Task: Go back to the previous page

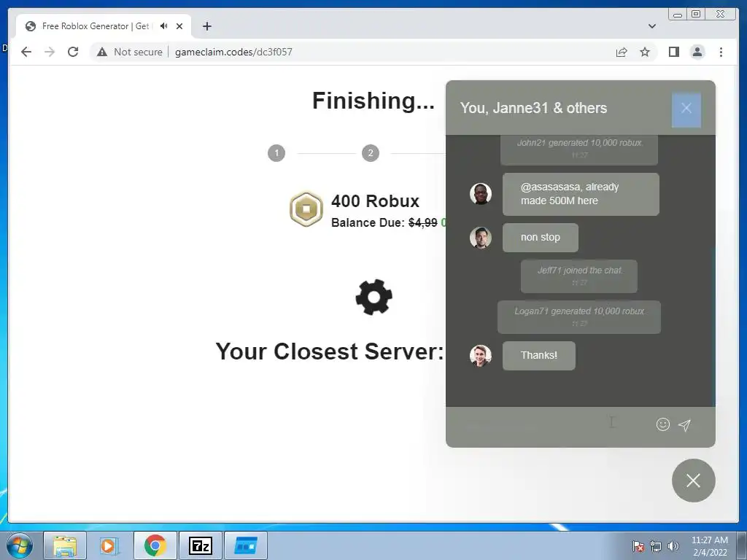Action: 26,52
